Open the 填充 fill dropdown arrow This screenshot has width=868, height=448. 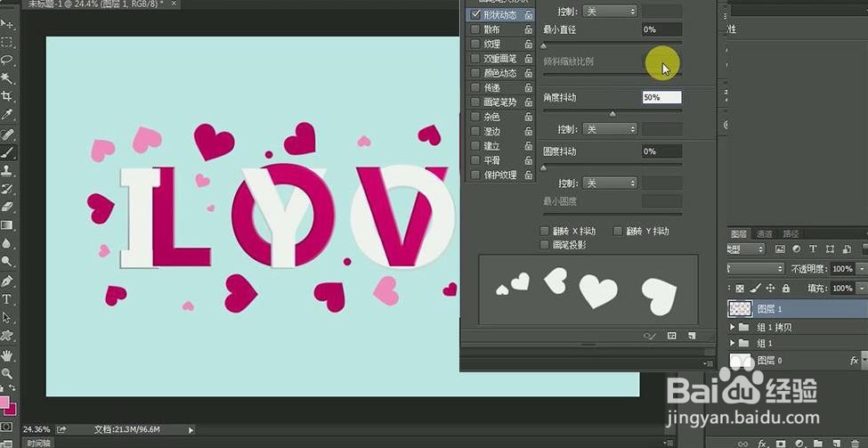pyautogui.click(x=862, y=289)
